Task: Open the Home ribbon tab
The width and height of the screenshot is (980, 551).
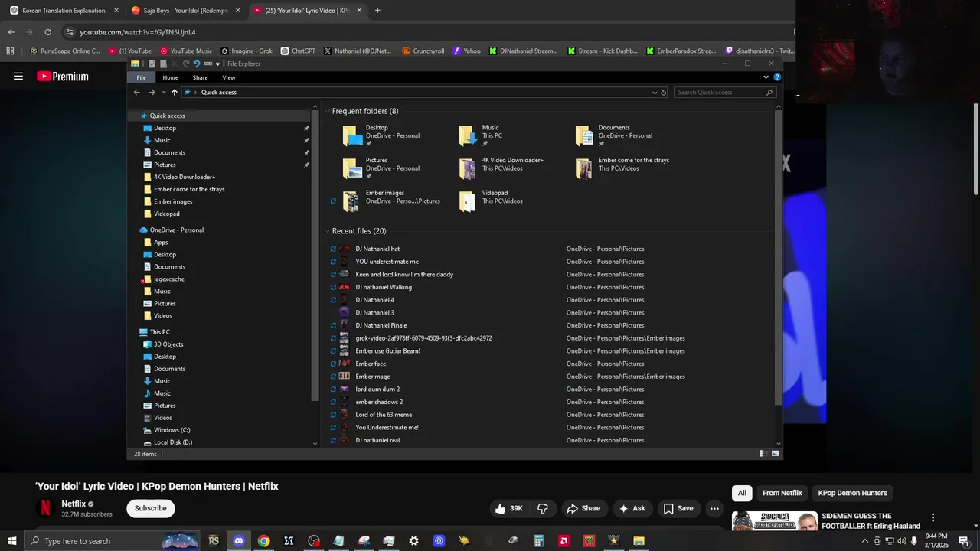Action: 170,77
